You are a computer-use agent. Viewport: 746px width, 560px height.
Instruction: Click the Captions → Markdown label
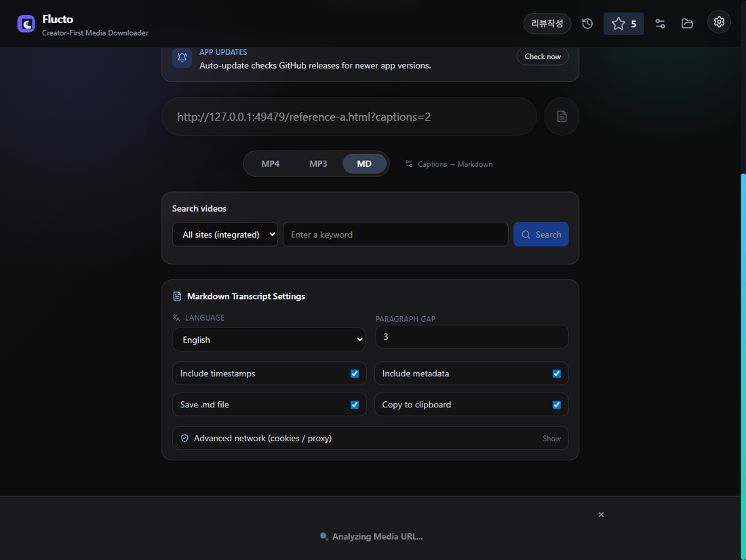[455, 164]
